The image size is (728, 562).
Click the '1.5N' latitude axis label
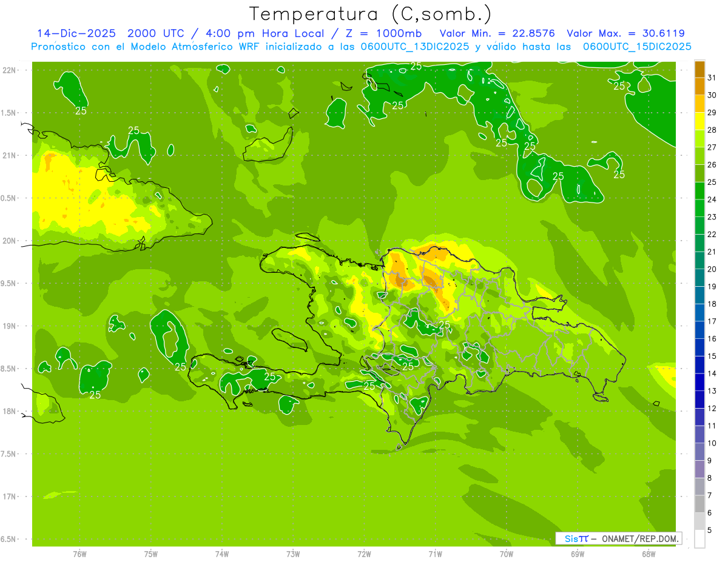[9, 113]
